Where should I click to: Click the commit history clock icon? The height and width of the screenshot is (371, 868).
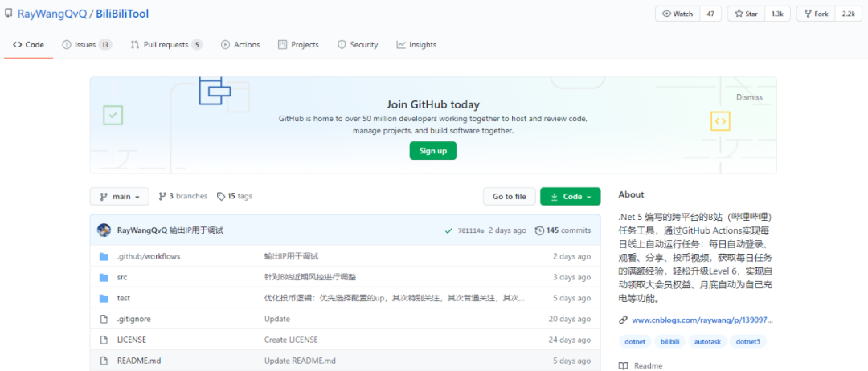539,230
